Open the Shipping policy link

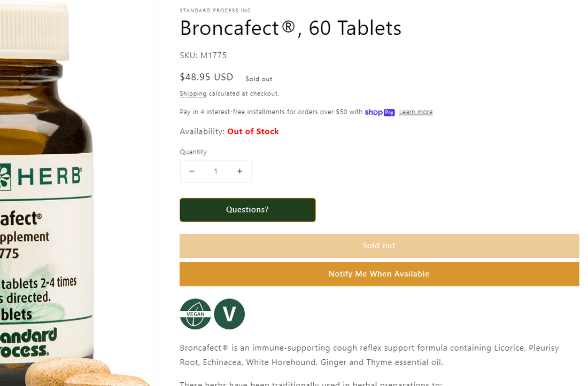click(193, 93)
